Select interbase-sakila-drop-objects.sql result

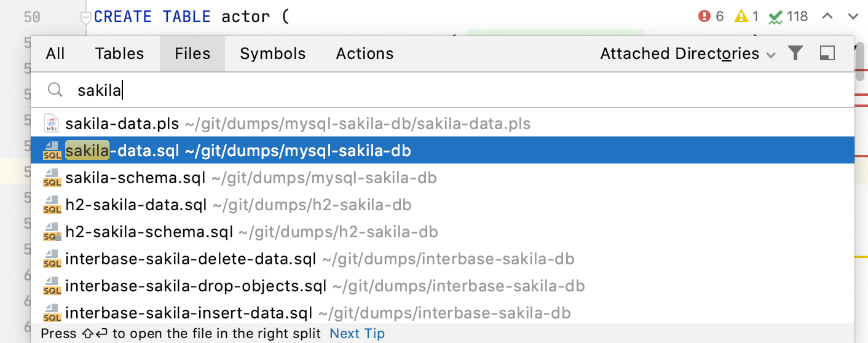[x=195, y=286]
